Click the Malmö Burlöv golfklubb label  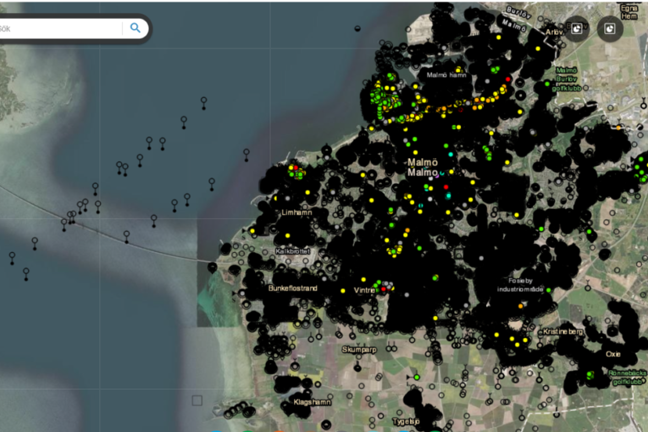coord(566,79)
